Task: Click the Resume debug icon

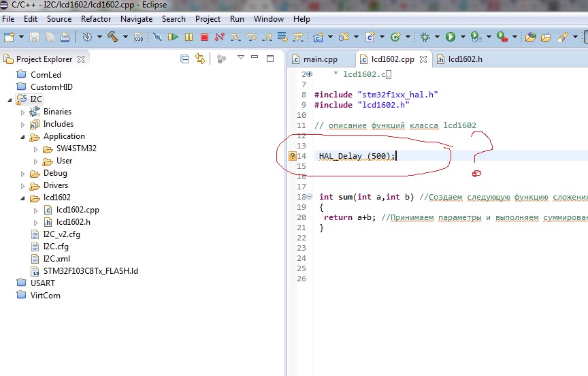Action: [174, 37]
